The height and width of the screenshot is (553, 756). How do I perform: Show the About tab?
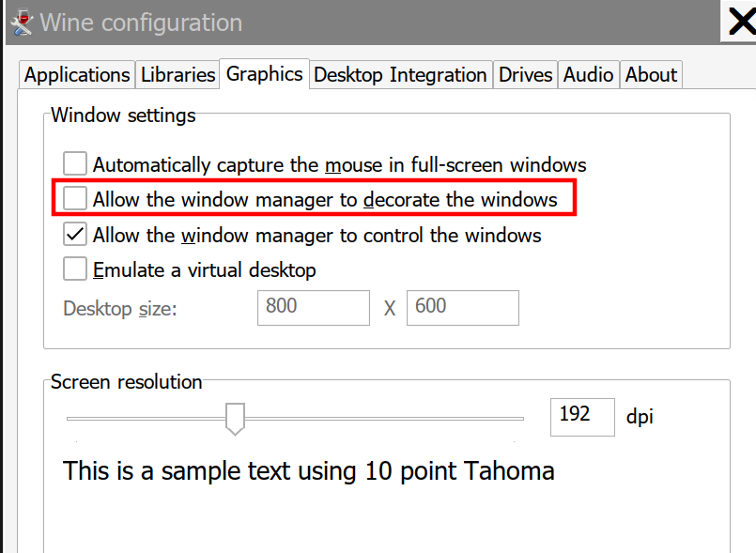[651, 75]
